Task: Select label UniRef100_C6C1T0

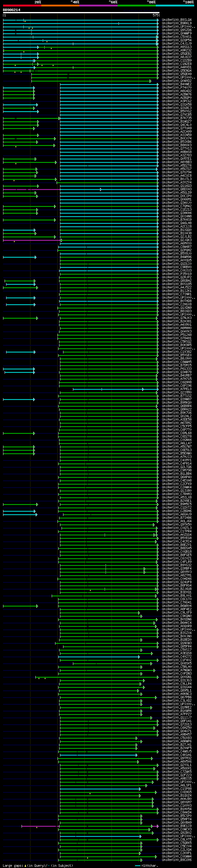Action: [177, 599]
